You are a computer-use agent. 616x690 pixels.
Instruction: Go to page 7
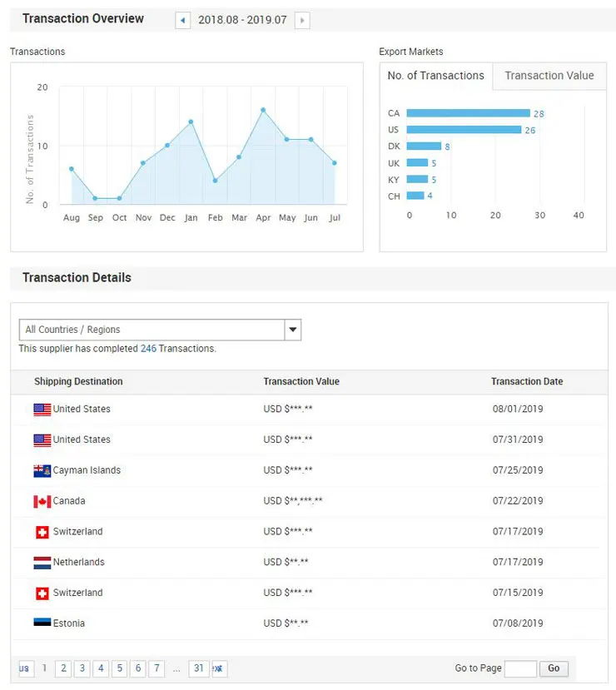[156, 668]
